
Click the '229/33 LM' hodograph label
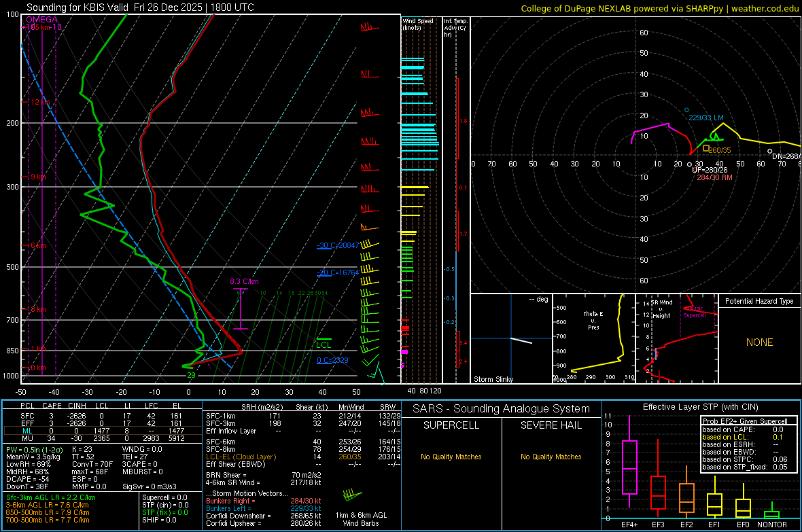pyautogui.click(x=706, y=118)
